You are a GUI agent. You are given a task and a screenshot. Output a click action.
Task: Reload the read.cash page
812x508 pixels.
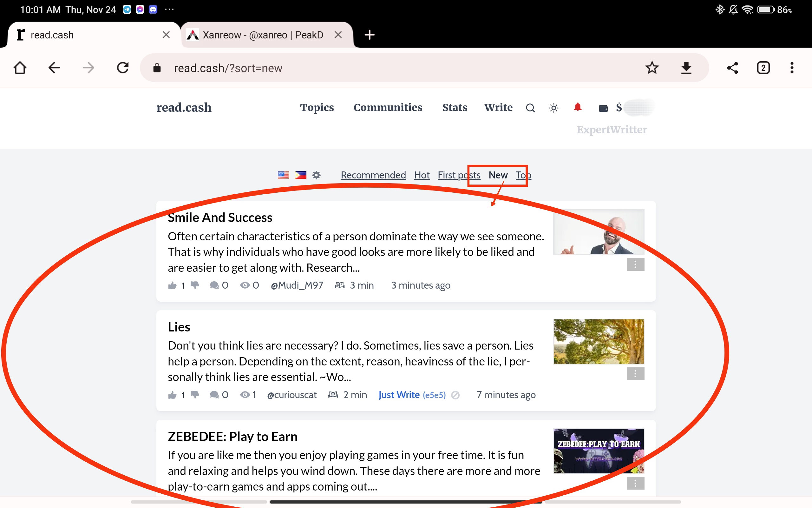point(123,68)
